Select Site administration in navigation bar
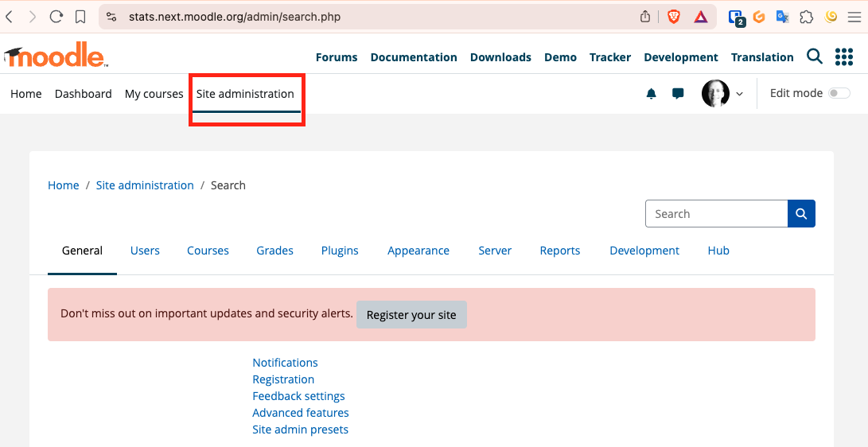This screenshot has width=868, height=447. [x=245, y=94]
